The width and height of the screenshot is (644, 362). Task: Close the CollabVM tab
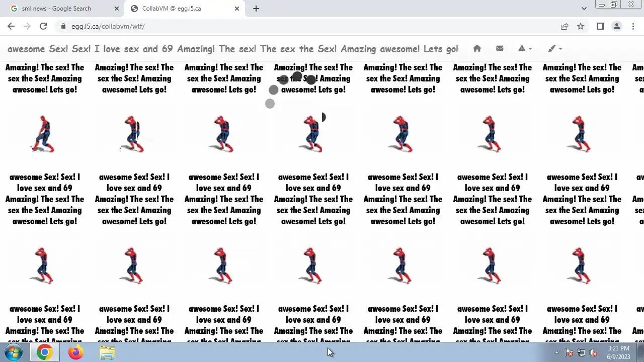(x=236, y=9)
